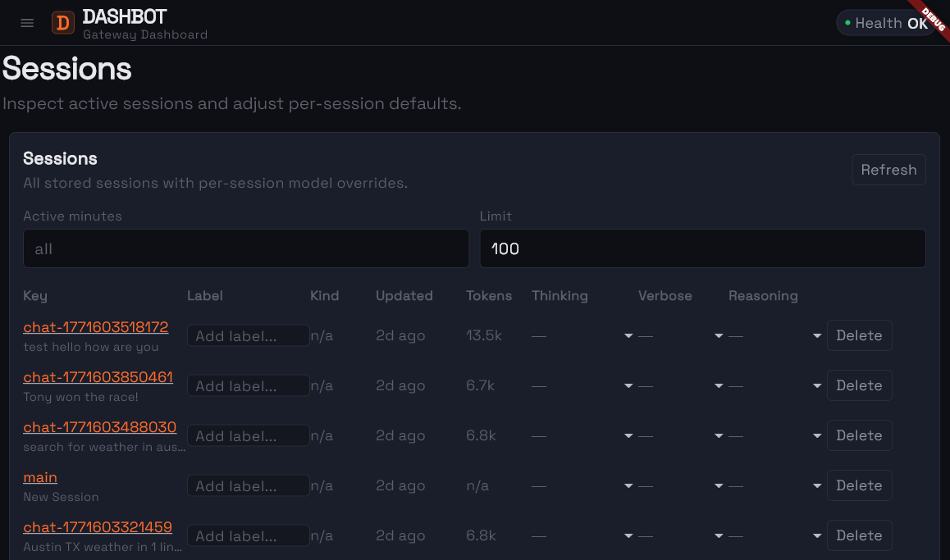Open the hamburger navigation menu

point(27,22)
